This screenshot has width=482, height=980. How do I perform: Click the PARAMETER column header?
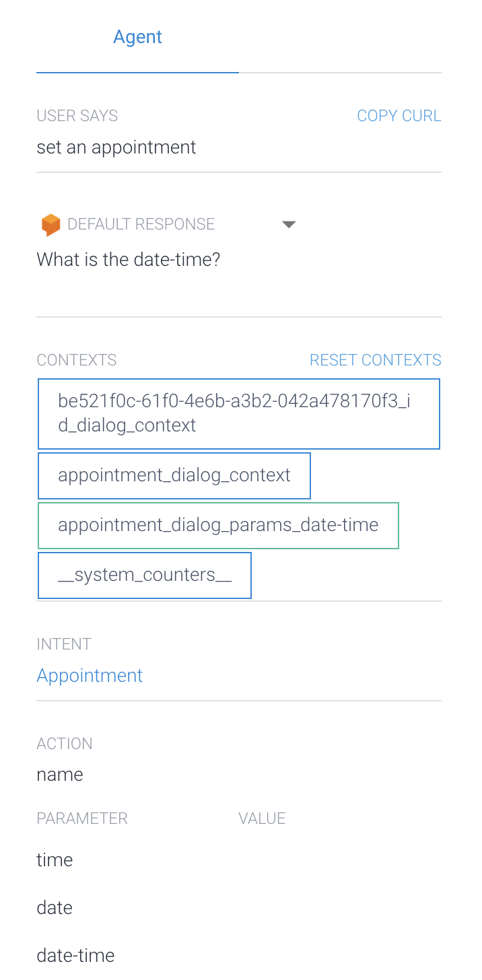[x=81, y=818]
